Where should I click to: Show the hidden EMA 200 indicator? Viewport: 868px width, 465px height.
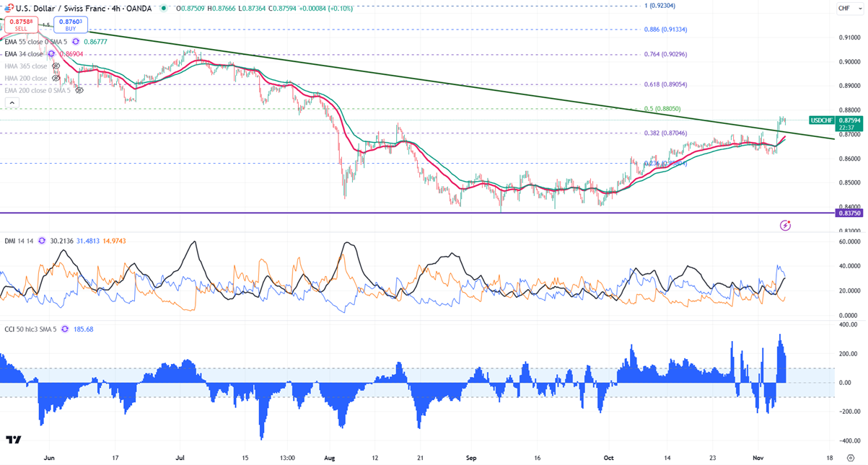click(79, 90)
